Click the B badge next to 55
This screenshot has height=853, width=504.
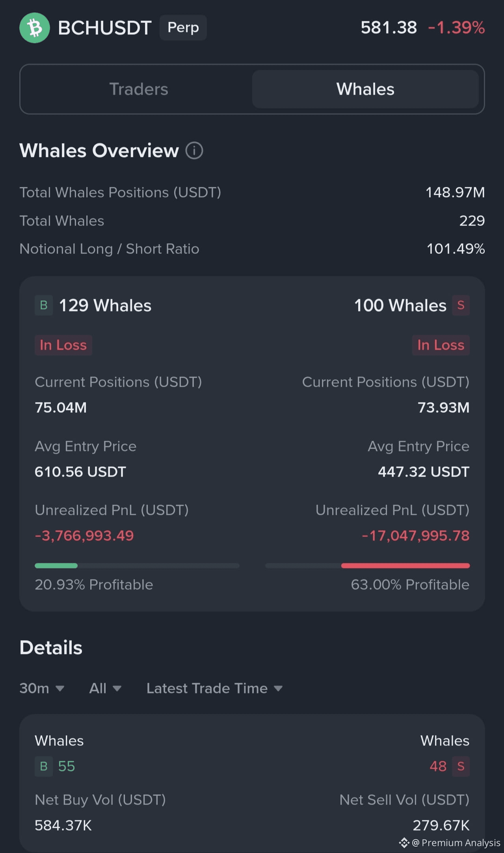click(x=44, y=766)
